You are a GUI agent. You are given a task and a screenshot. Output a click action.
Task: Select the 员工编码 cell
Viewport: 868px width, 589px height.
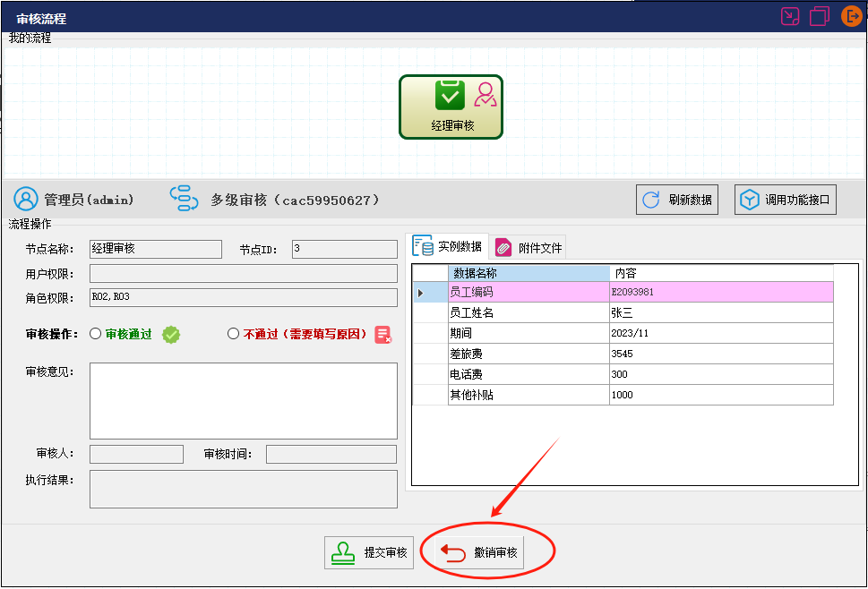pyautogui.click(x=529, y=292)
